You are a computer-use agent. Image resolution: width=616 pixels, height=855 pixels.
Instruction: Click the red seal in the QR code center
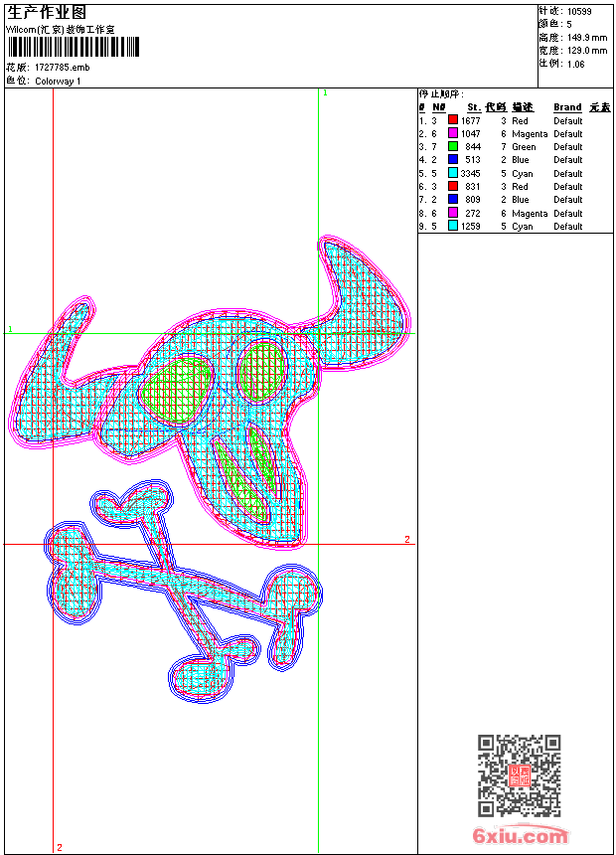pos(520,775)
